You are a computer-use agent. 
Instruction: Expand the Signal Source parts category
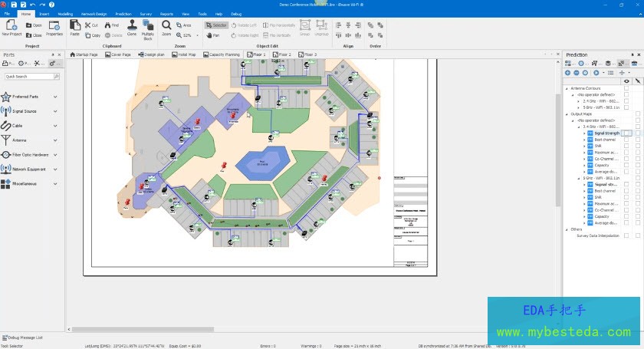tap(55, 111)
